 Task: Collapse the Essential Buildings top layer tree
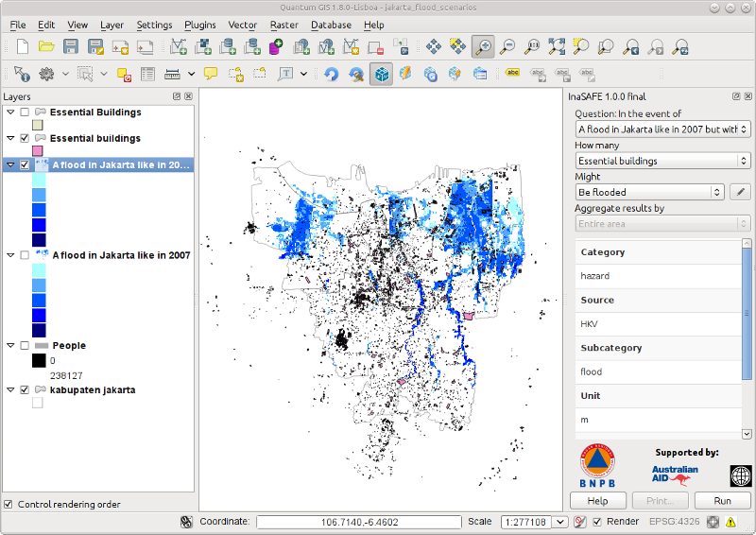click(x=10, y=112)
